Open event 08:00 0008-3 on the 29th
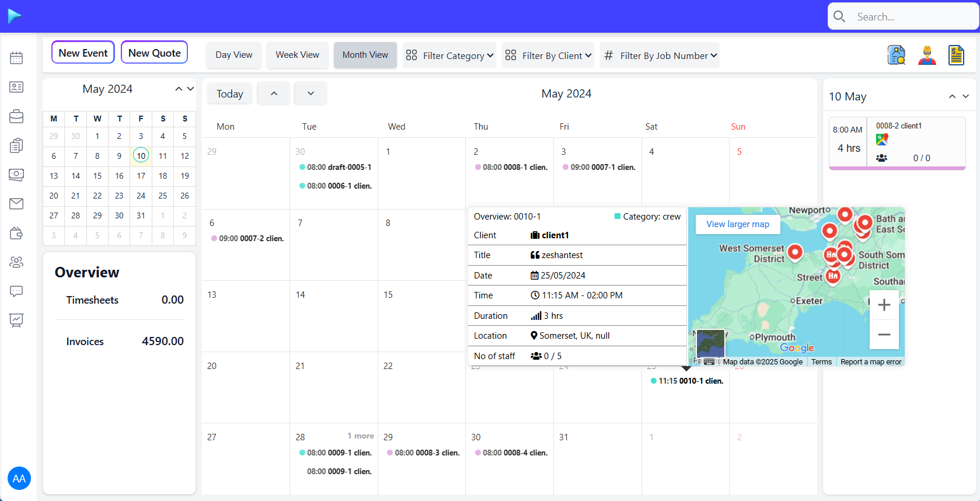 (423, 453)
